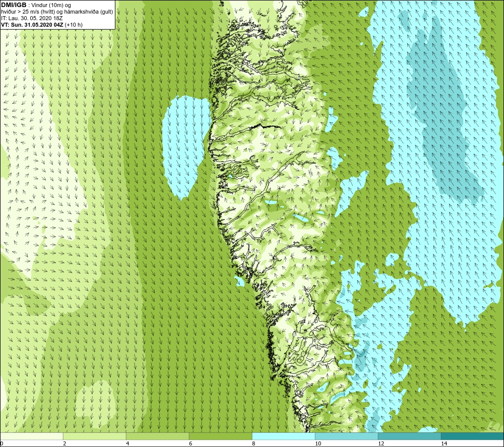
Task: Click the 12–14 m/s teal swatch
Action: pos(409,436)
